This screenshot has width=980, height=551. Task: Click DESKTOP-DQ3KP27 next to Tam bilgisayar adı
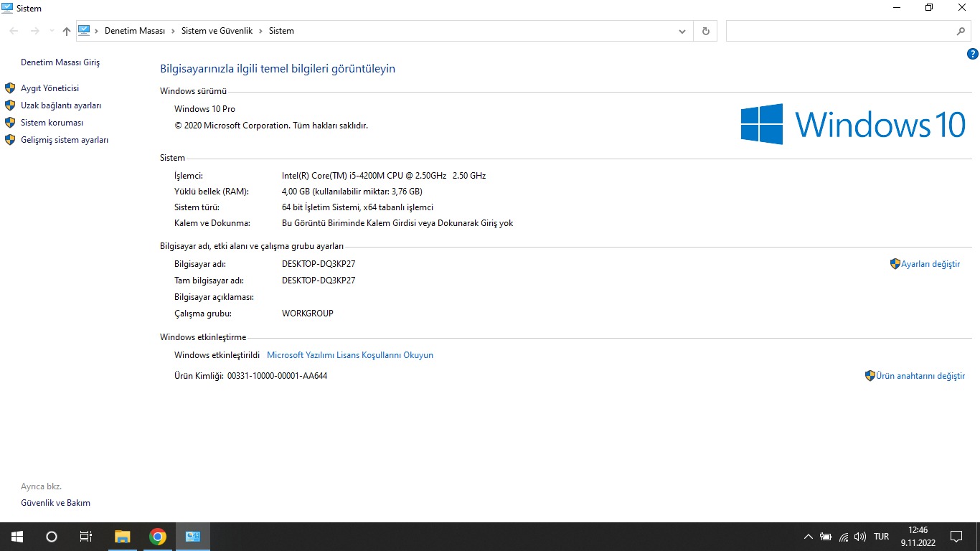(x=319, y=281)
